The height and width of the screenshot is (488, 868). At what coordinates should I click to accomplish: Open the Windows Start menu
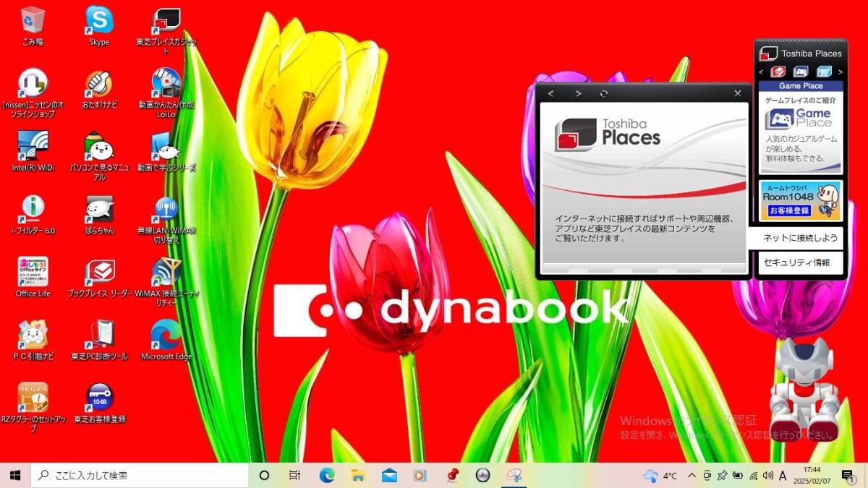[x=15, y=475]
